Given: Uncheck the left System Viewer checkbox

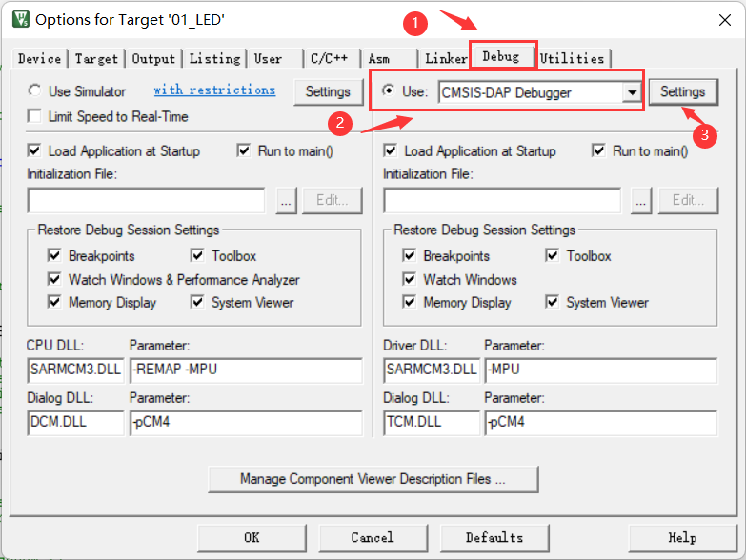Looking at the screenshot, I should pos(197,303).
